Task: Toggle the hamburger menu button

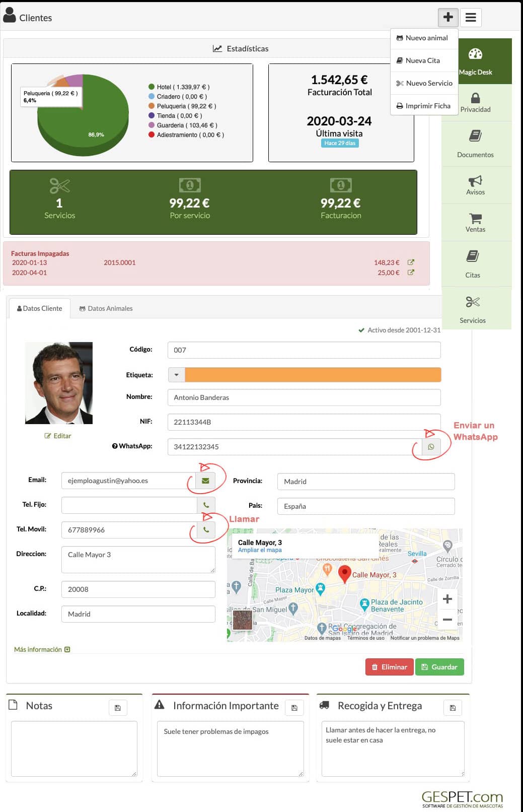Action: pos(471,18)
